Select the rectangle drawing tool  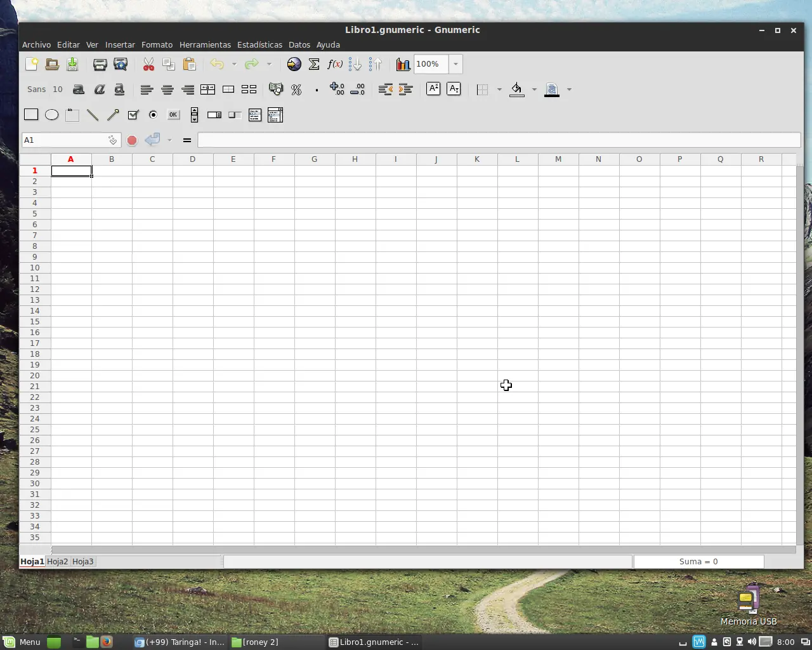[x=31, y=115]
